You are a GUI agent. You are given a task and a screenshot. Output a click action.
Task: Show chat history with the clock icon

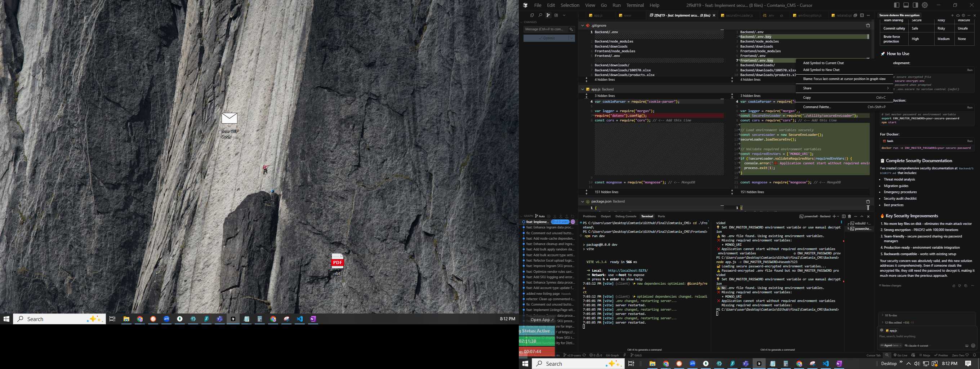pos(964,15)
